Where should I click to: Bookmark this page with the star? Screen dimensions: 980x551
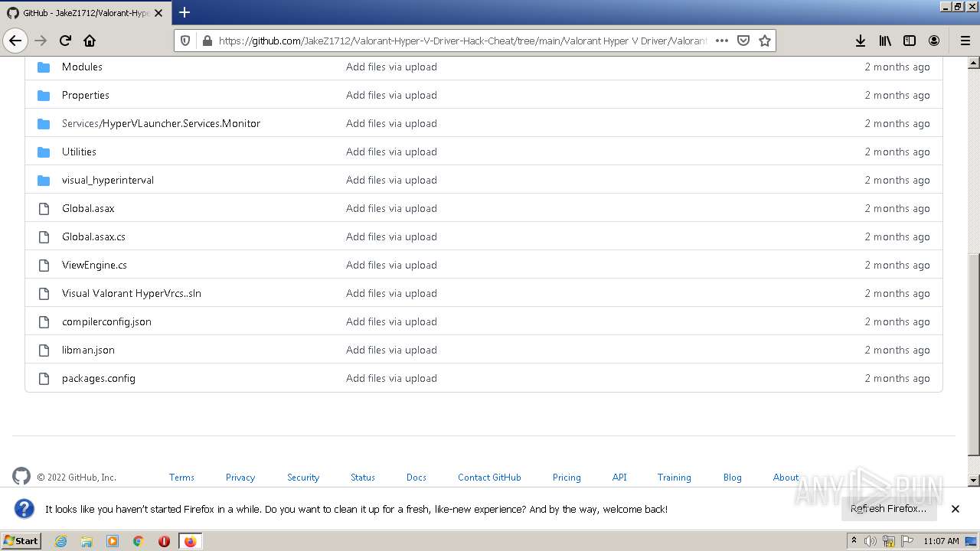click(764, 41)
